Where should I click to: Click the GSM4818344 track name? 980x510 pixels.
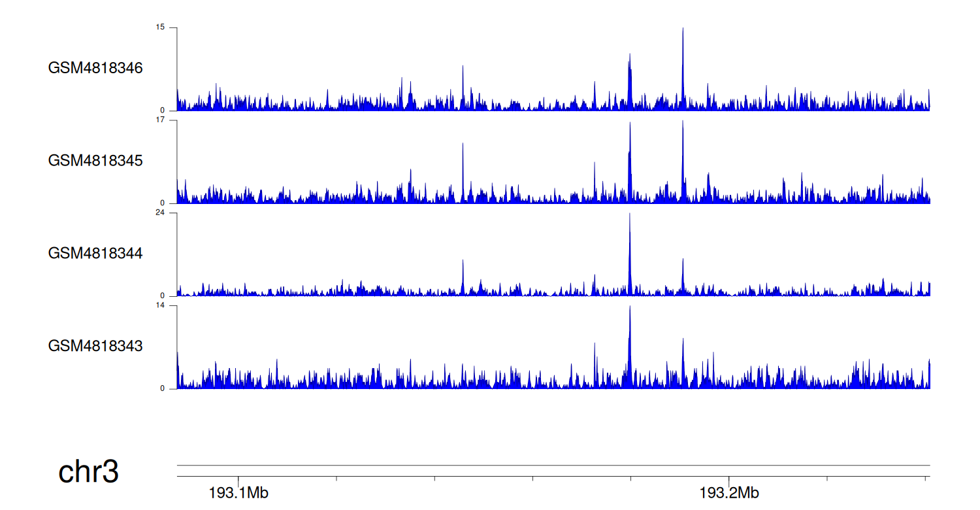click(x=95, y=253)
